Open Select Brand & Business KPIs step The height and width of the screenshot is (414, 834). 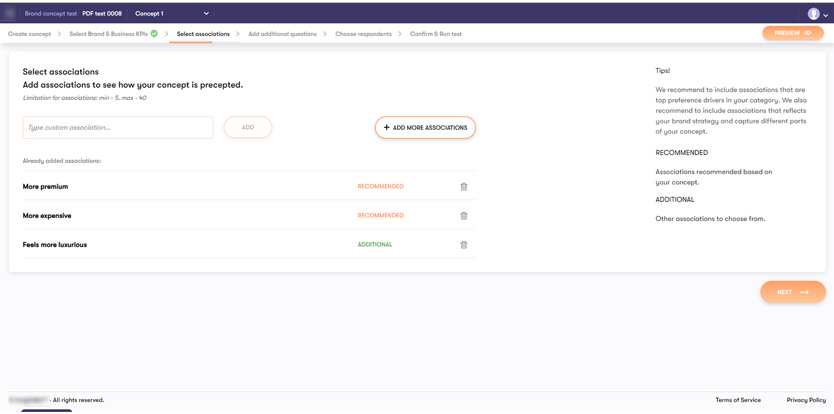pyautogui.click(x=108, y=34)
